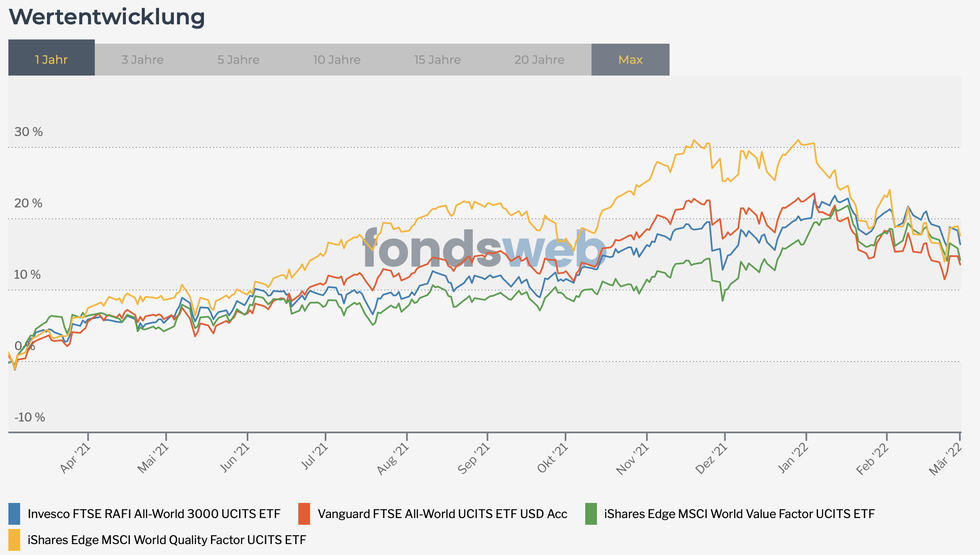Choose the 10 Jahre tab
This screenshot has height=555, width=980.
pos(336,60)
